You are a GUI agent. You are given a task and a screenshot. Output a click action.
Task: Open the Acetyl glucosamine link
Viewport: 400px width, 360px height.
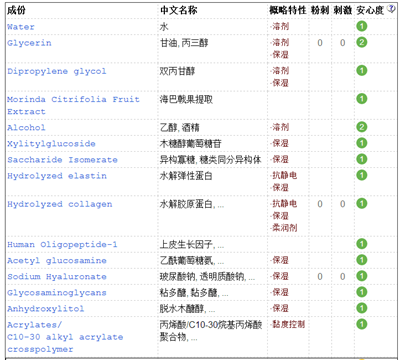point(57,261)
